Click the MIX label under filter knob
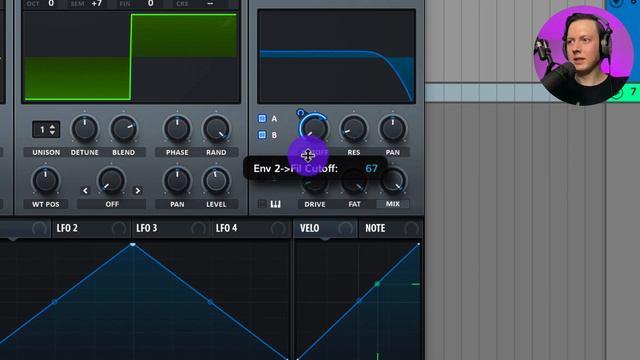Viewport: 640px width, 360px height. click(393, 204)
